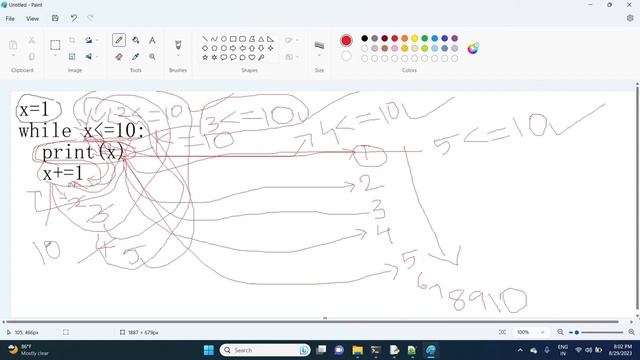Screen dimensions: 640x360
Task: Select the Magnifier tool
Action: click(152, 57)
